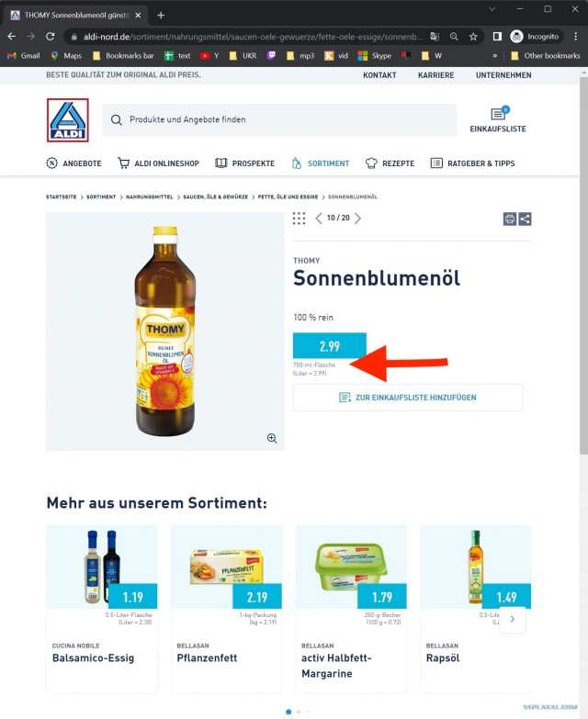Open Angebote menu
588x719 pixels.
[73, 163]
